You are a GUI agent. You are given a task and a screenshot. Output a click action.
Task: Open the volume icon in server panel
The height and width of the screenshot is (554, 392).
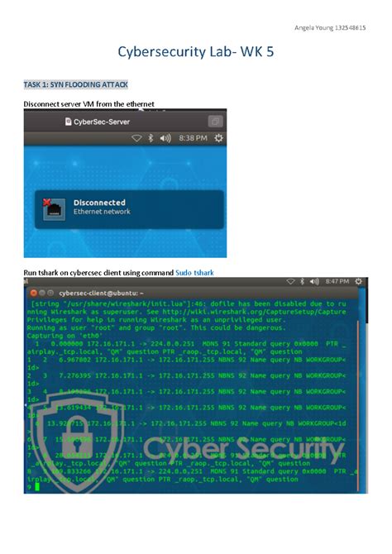coord(165,138)
